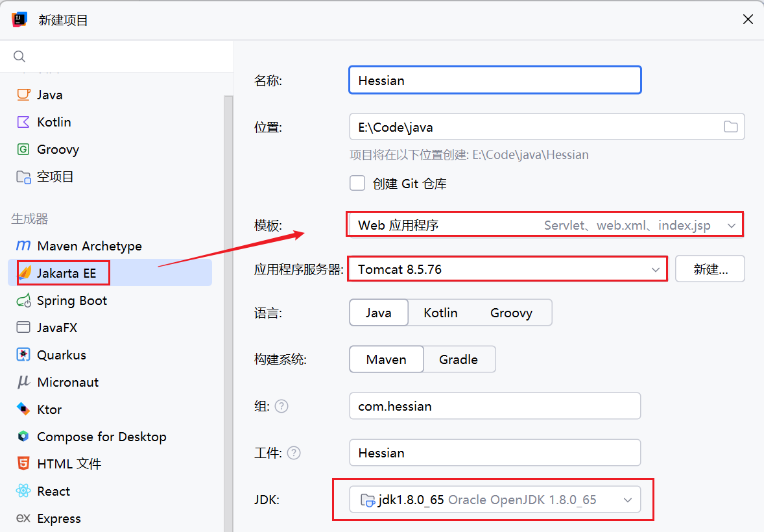
Task: Pick Quarkus generator icon
Action: [23, 355]
